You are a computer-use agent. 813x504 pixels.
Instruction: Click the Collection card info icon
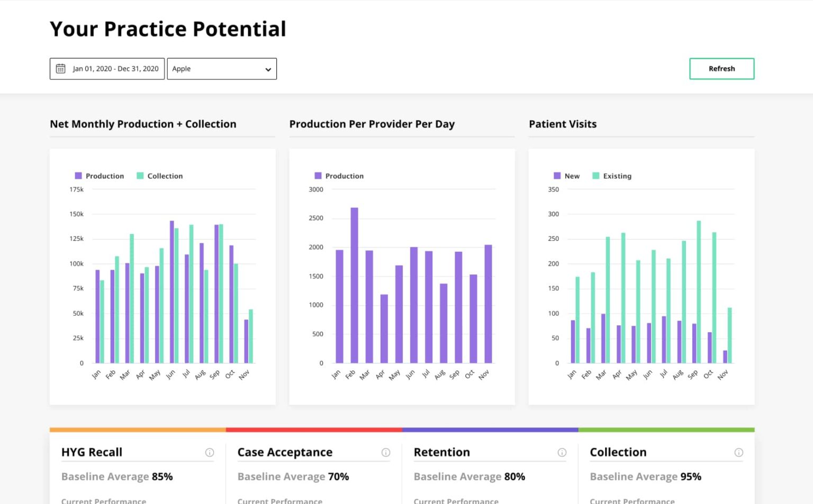738,452
